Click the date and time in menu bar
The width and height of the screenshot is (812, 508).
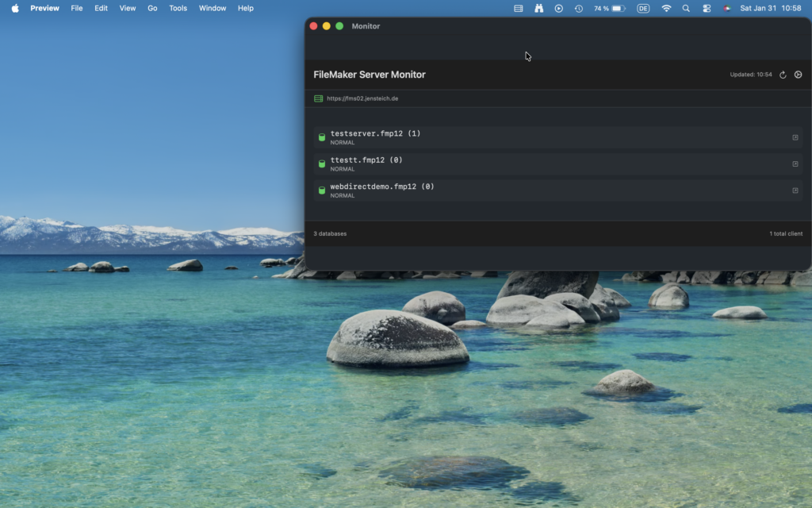[x=770, y=8]
